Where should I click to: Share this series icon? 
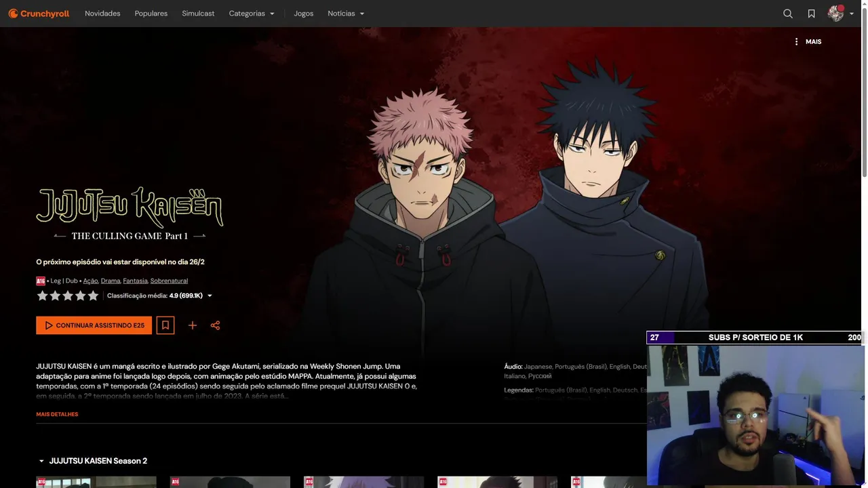pyautogui.click(x=215, y=325)
